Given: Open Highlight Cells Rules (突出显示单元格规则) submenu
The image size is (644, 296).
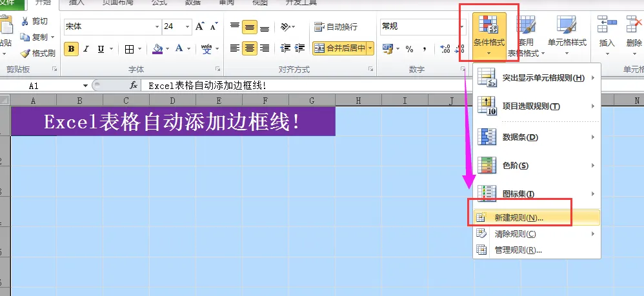Looking at the screenshot, I should coord(537,77).
